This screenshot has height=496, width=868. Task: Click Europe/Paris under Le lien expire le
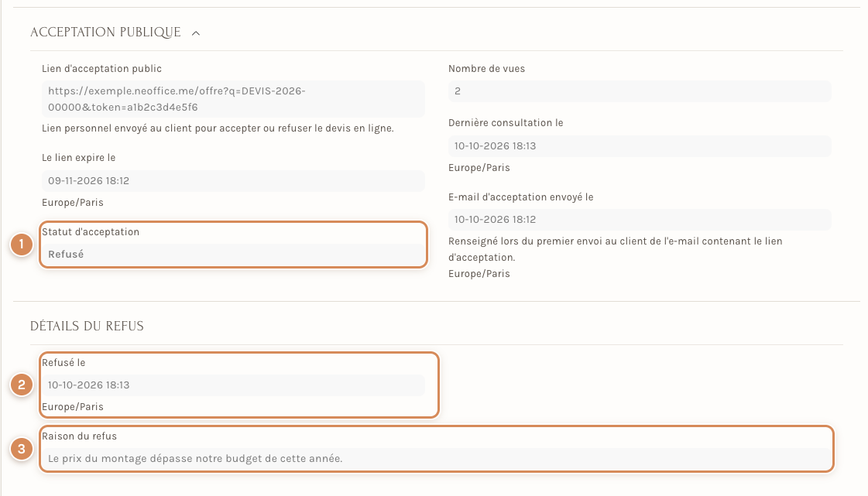[73, 203]
